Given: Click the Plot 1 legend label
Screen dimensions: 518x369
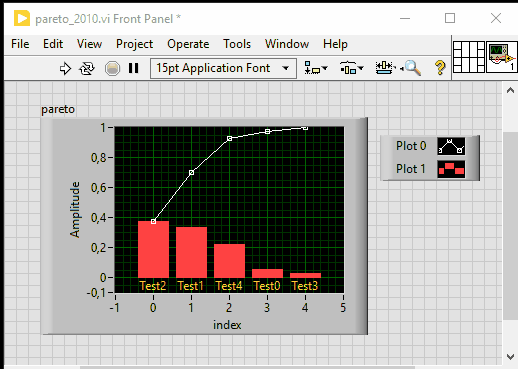Looking at the screenshot, I should coord(411,169).
